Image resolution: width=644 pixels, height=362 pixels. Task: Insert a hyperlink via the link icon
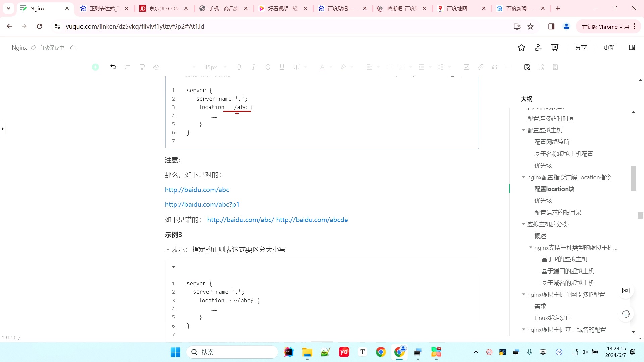[x=480, y=67]
